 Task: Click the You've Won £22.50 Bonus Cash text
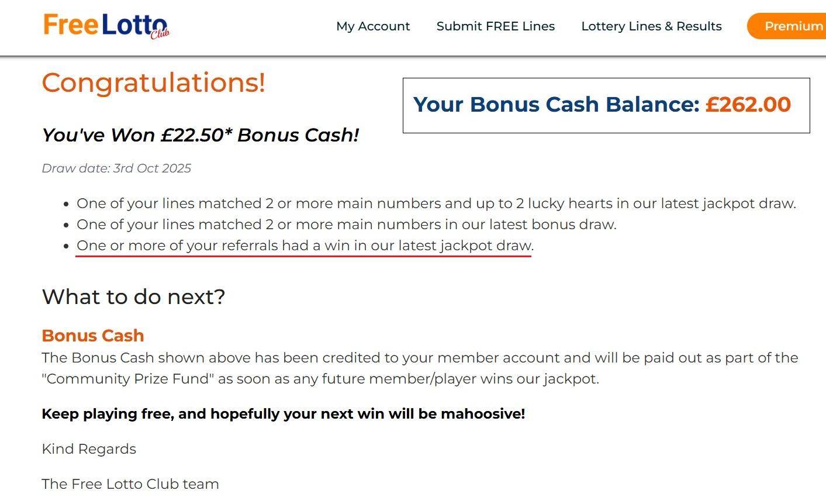200,135
